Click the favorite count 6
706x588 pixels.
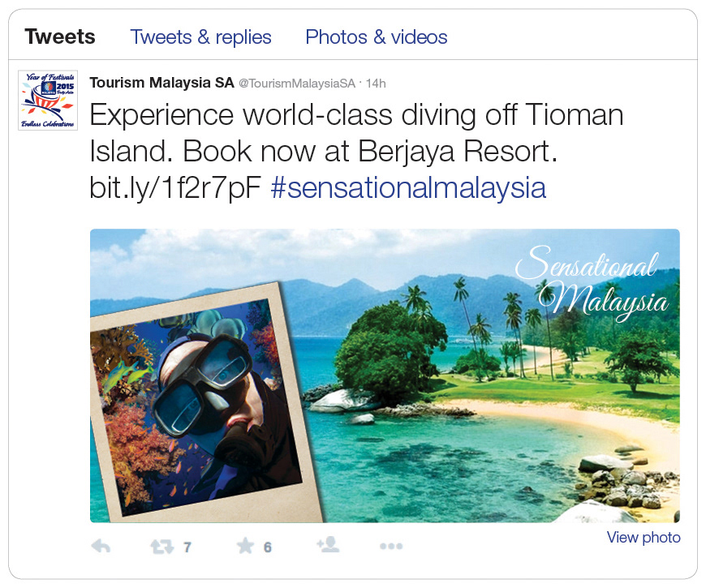[268, 547]
